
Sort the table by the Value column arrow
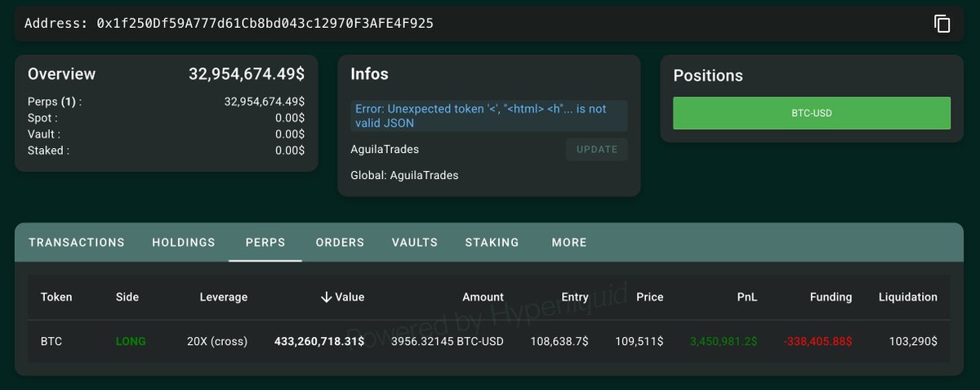point(326,297)
